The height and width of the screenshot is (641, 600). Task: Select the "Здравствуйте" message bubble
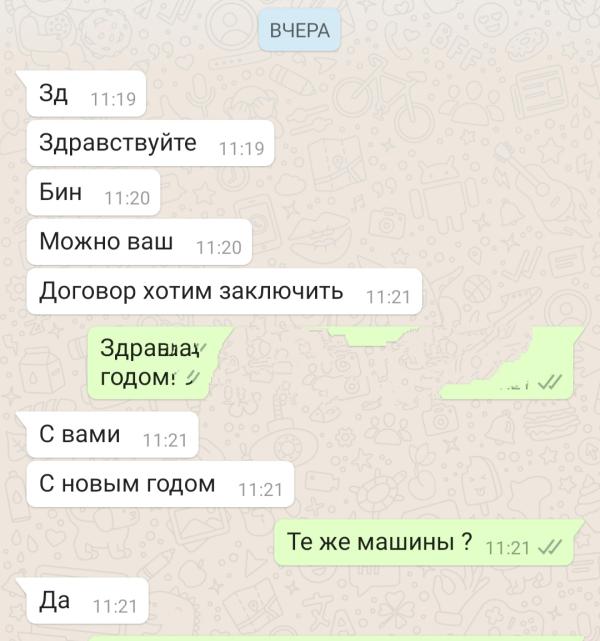(x=150, y=143)
